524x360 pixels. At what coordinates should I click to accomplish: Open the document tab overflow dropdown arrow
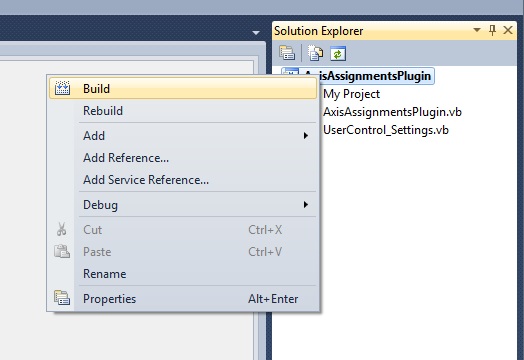click(x=256, y=33)
